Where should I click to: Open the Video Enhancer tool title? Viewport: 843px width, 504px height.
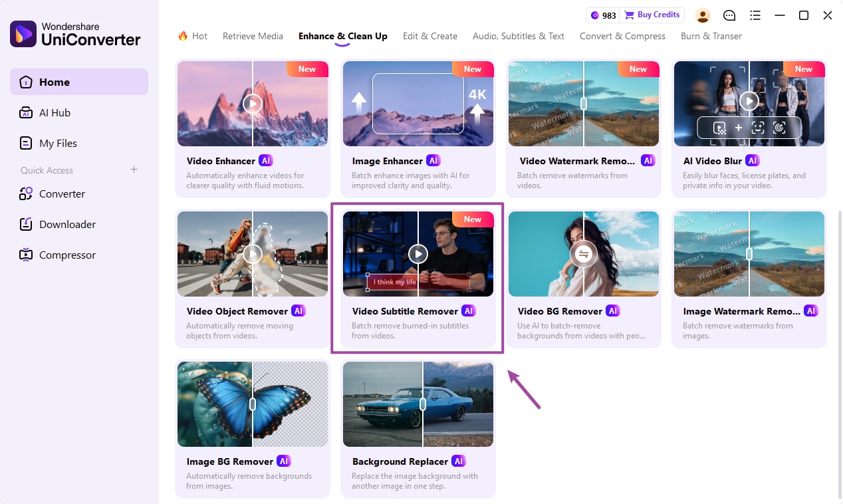pos(221,161)
